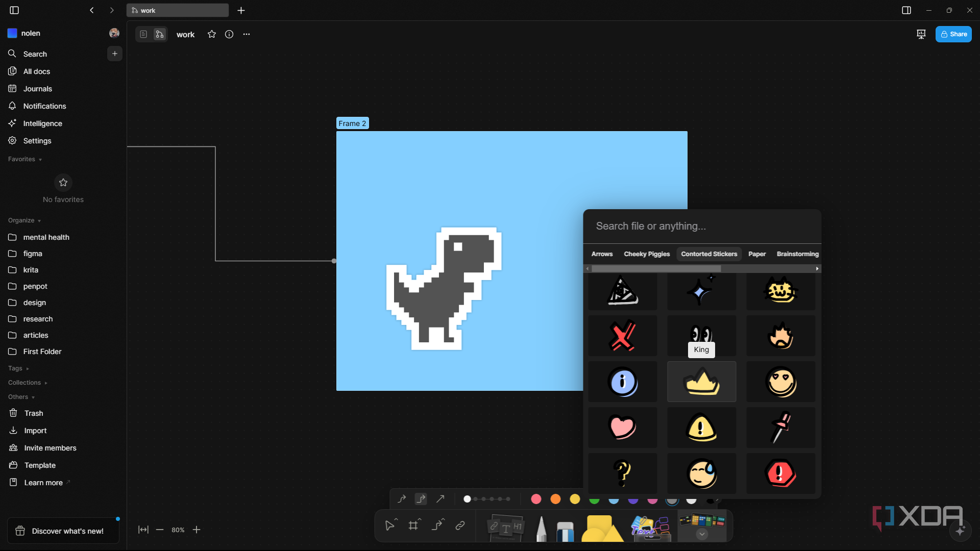Open a new tab with plus icon
Image resolution: width=980 pixels, height=551 pixels.
click(x=241, y=10)
